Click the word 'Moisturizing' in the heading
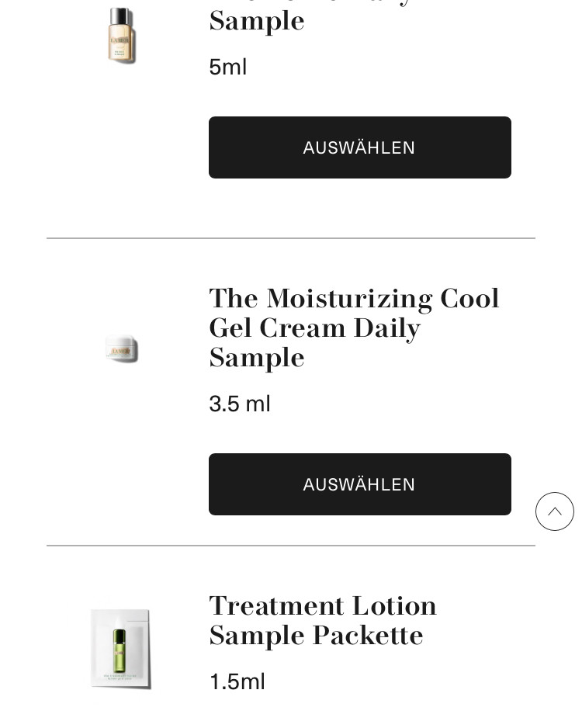 tap(349, 299)
